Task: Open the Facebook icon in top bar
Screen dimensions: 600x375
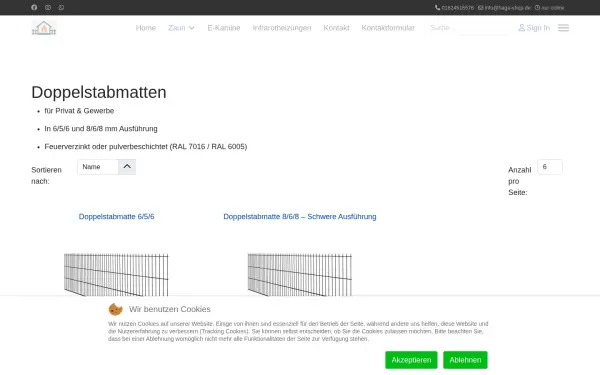Action: [34, 7]
